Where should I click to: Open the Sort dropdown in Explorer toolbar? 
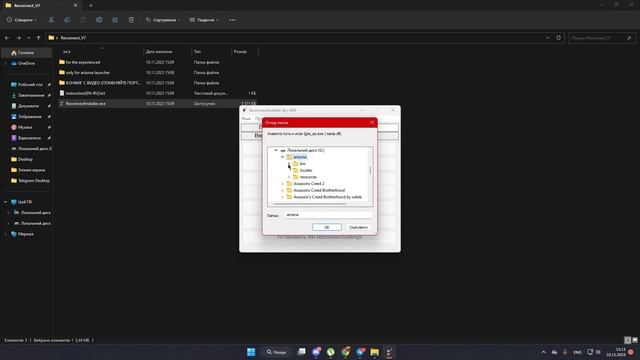162,20
